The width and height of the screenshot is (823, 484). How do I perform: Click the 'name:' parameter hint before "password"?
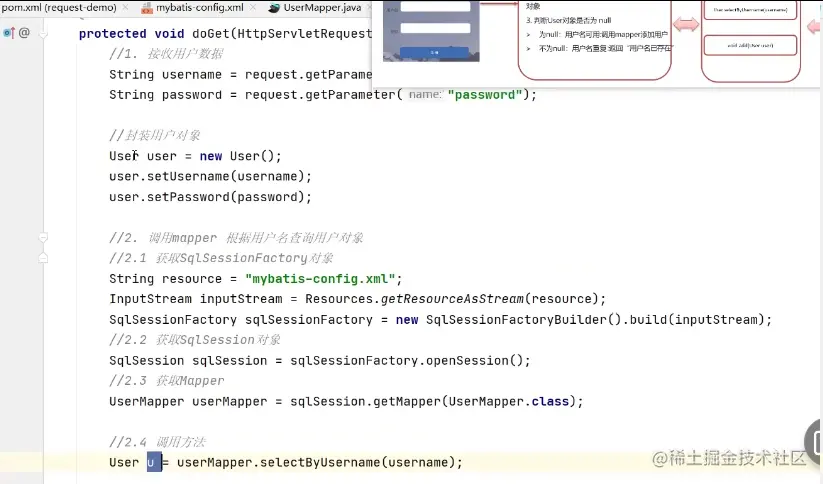coord(425,94)
